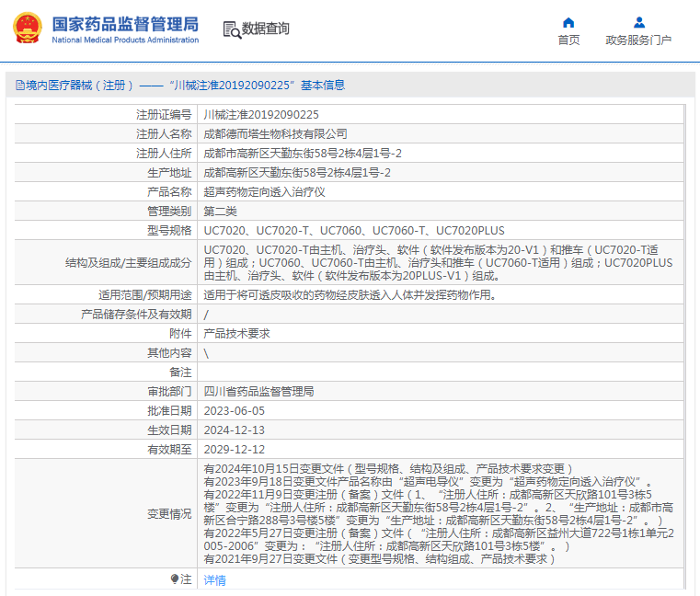
Task: Click the 国家药品监督管理局 title text
Action: (x=125, y=24)
